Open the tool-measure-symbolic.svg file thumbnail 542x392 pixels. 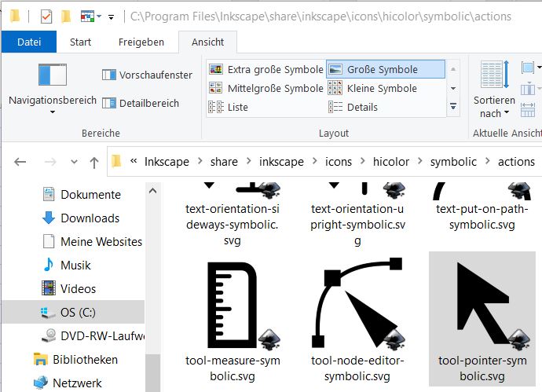233,305
